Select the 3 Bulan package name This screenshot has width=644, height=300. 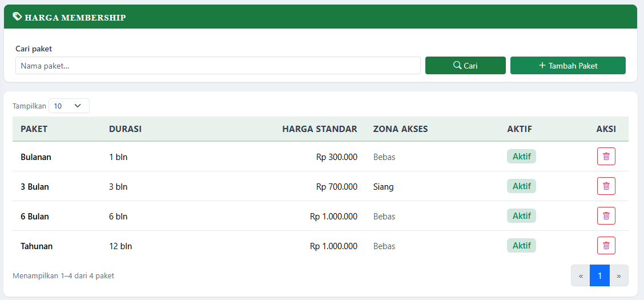tap(35, 187)
